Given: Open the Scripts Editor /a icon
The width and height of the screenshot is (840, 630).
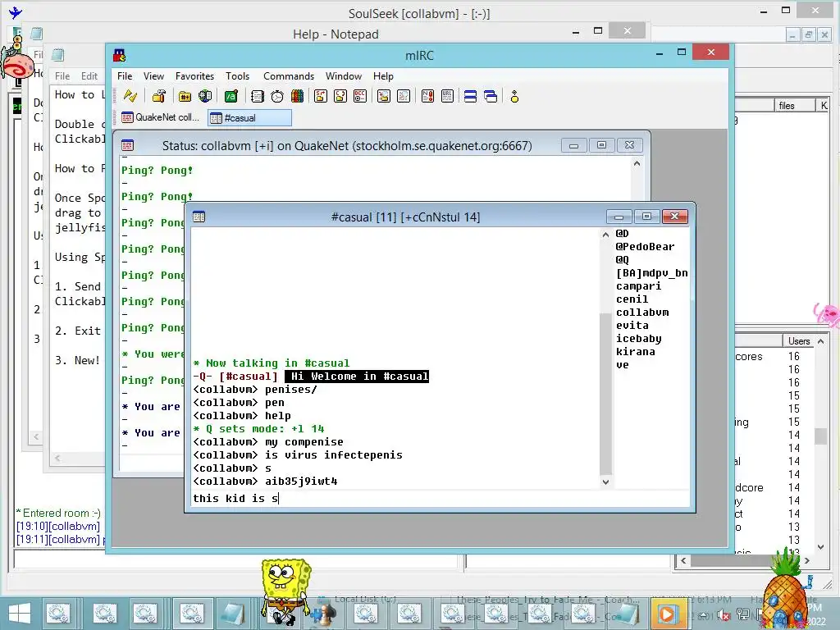Looking at the screenshot, I should (x=231, y=97).
